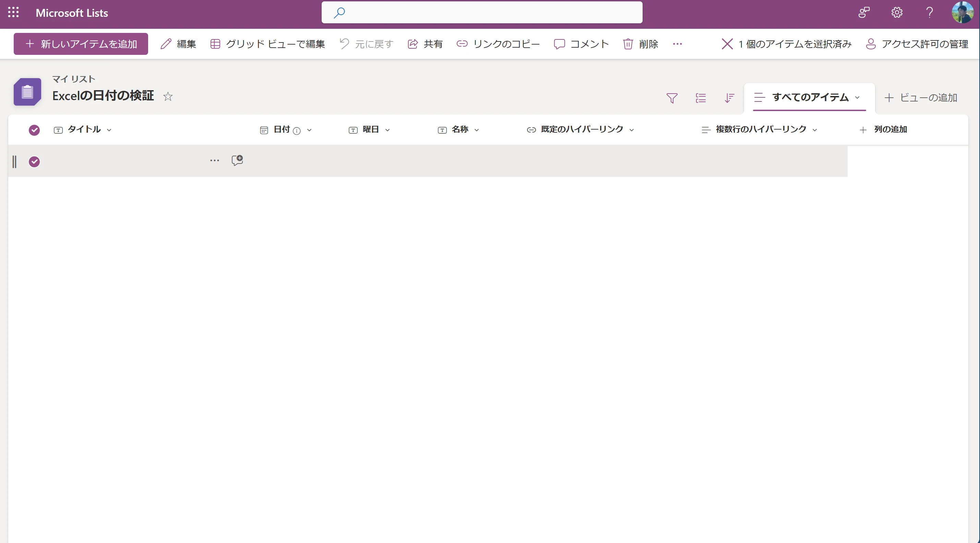This screenshot has width=980, height=543.
Task: Uncheck the selected row's checkbox
Action: [34, 161]
